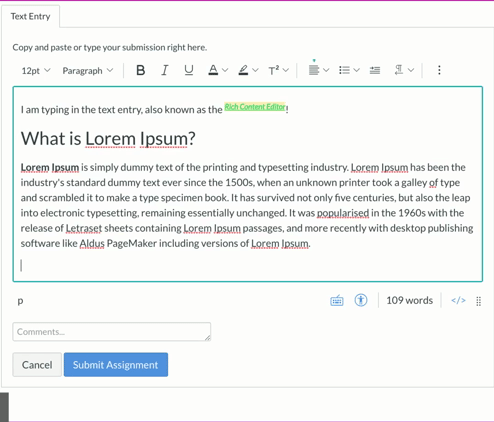494x422 pixels.
Task: Click the increase indent icon
Action: (x=375, y=70)
